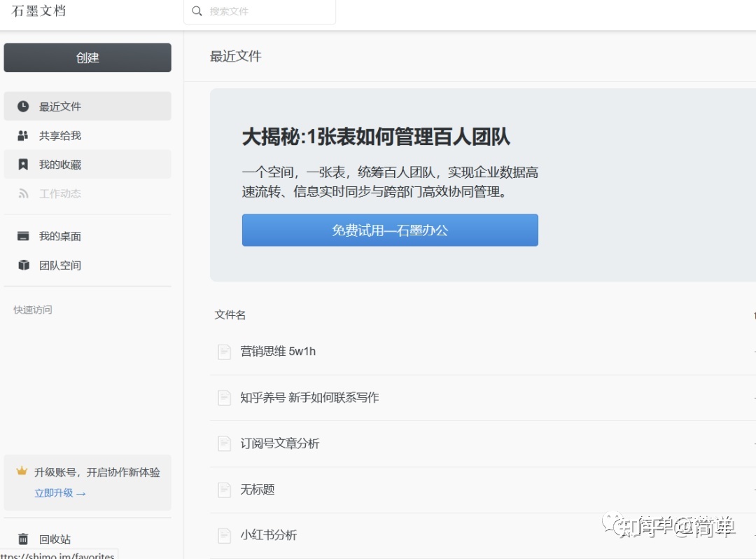
Task: Open the file 订阅号文章分析
Action: click(x=279, y=443)
